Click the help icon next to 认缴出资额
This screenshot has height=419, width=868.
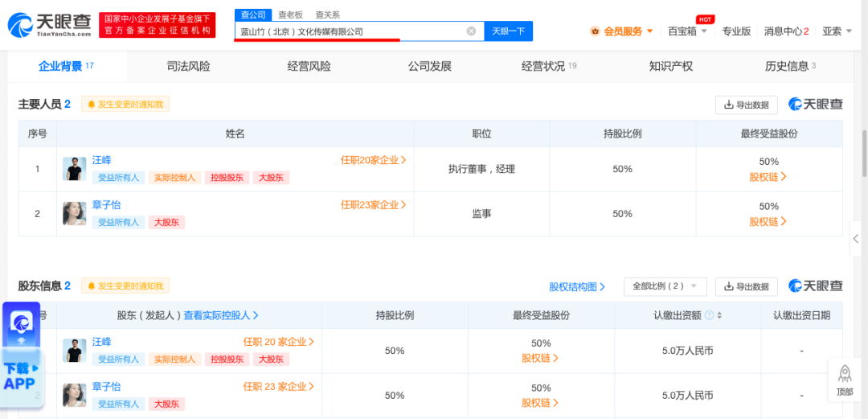[x=709, y=315]
